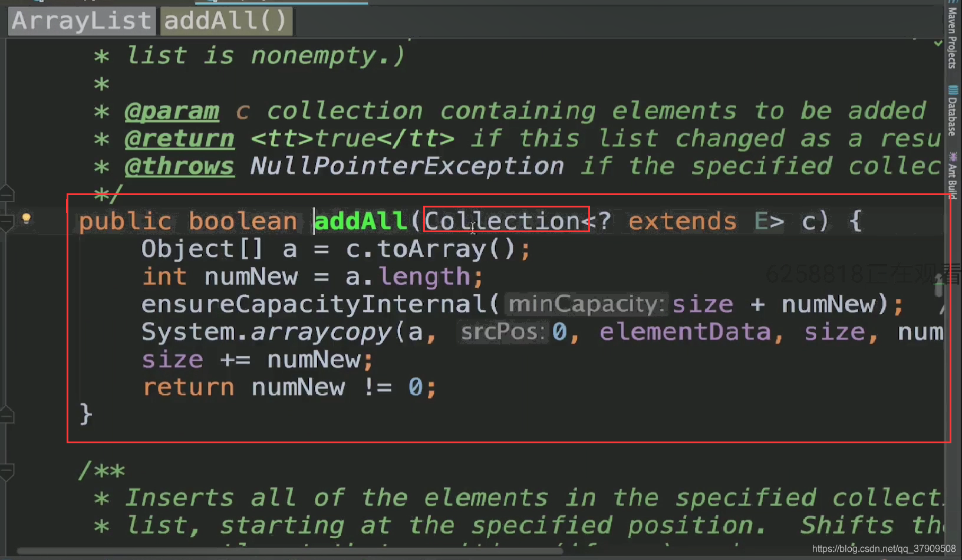Click the minCapacity parameter hint
The image size is (962, 560).
[x=587, y=304]
